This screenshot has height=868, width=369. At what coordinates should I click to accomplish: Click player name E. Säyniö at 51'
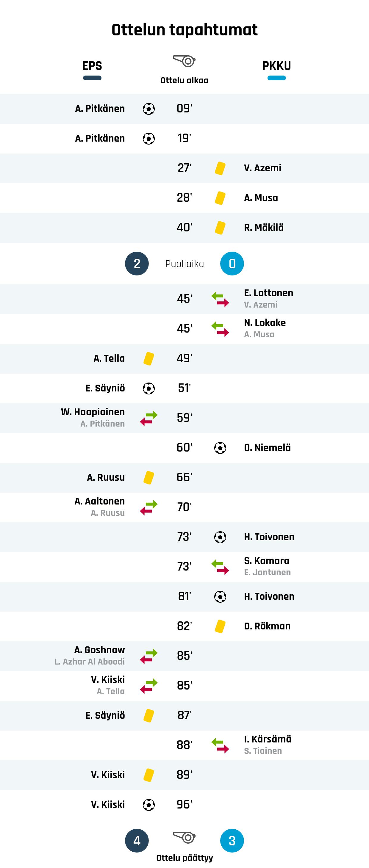[105, 388]
